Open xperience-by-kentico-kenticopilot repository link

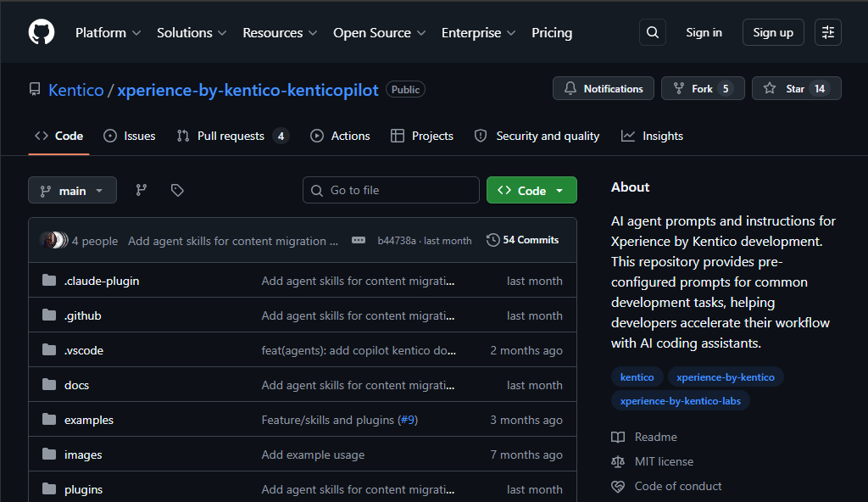(x=248, y=90)
